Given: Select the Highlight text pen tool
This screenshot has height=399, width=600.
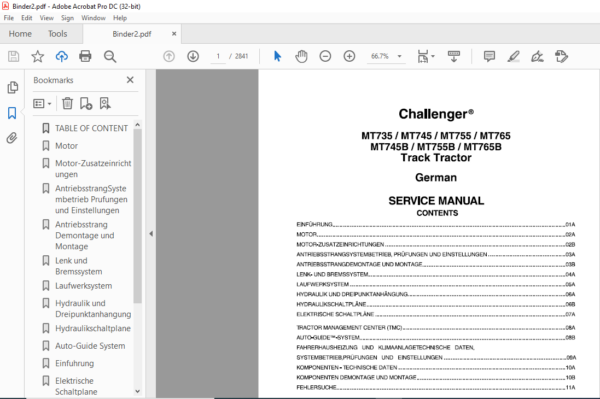Looking at the screenshot, I should [513, 56].
